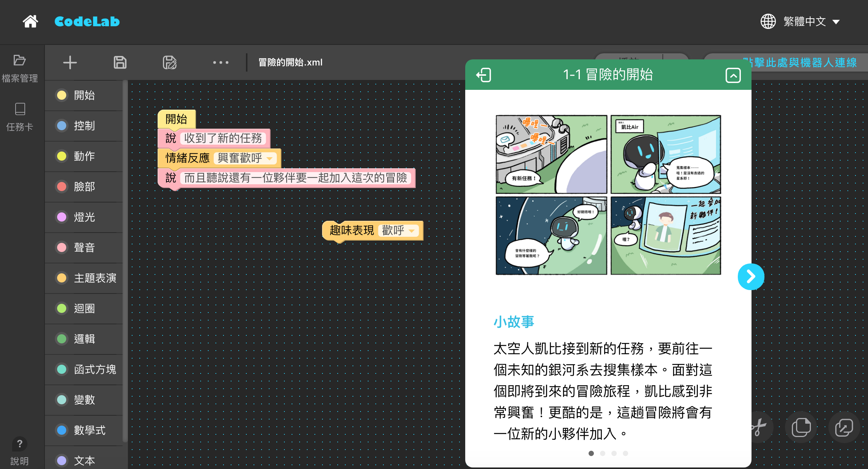Open the three-dots more options menu
This screenshot has height=469, width=868.
pos(220,62)
